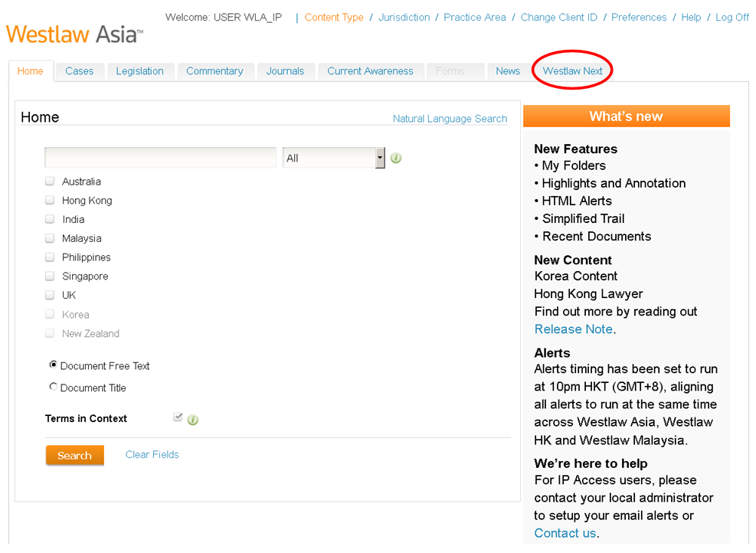Screen dimensions: 756x553
Task: Click into the search text field
Action: [x=160, y=158]
